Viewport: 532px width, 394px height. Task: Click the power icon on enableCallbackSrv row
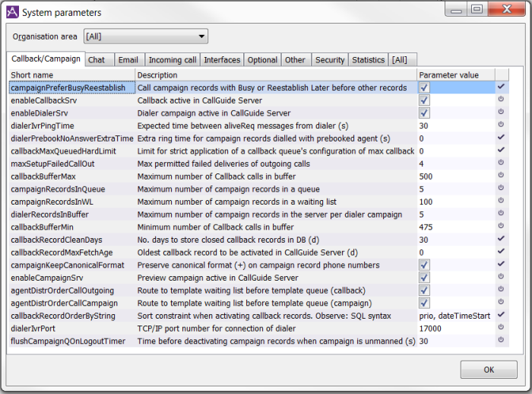pyautogui.click(x=500, y=100)
